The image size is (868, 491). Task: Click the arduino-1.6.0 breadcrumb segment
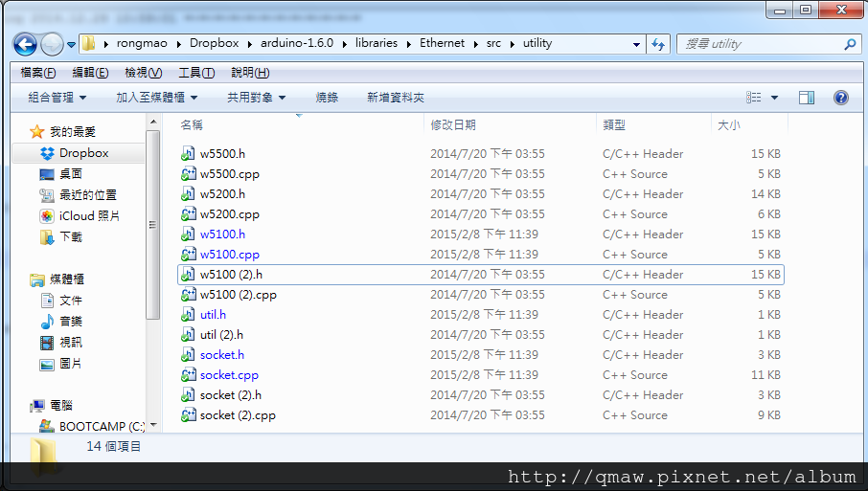pyautogui.click(x=297, y=43)
